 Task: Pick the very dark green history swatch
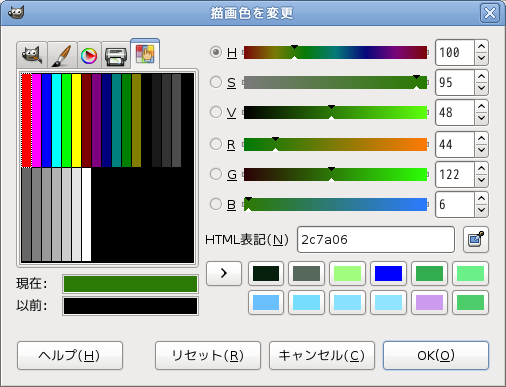click(266, 273)
